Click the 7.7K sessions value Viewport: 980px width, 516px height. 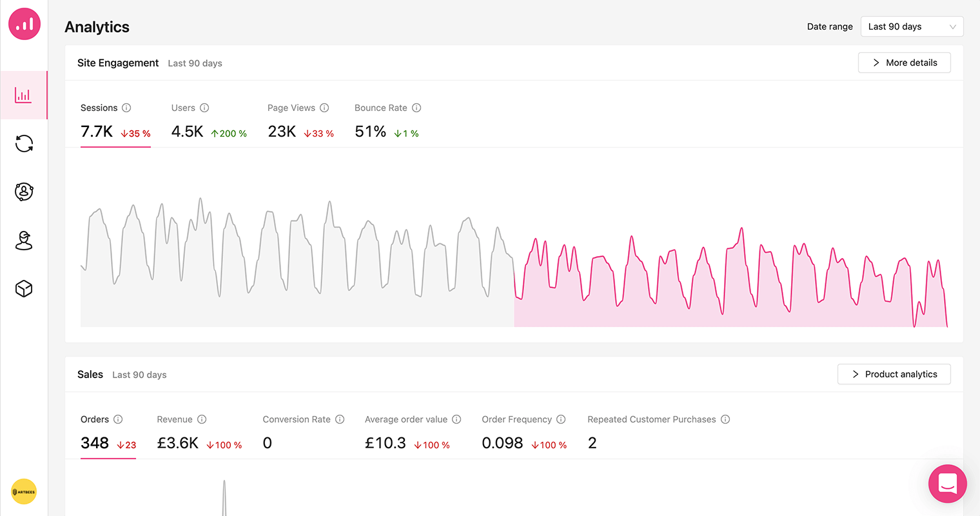point(97,132)
